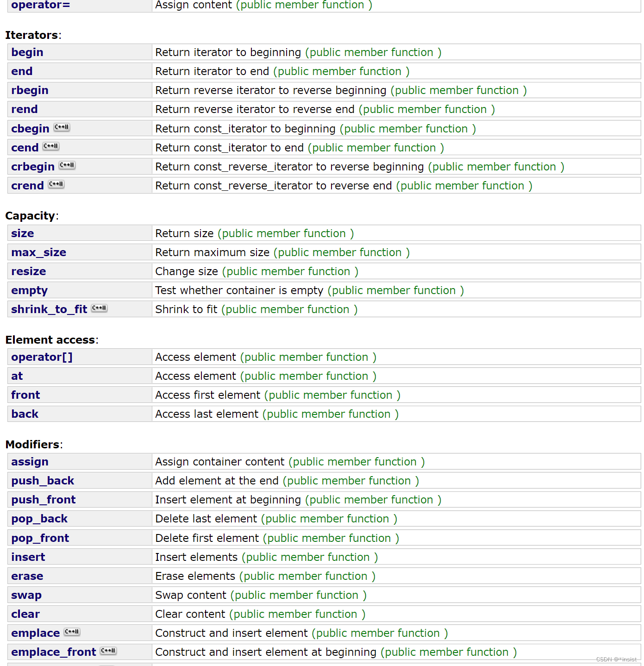Click the C++11 icon next to shrink_to_fit
The image size is (644, 666).
99,308
